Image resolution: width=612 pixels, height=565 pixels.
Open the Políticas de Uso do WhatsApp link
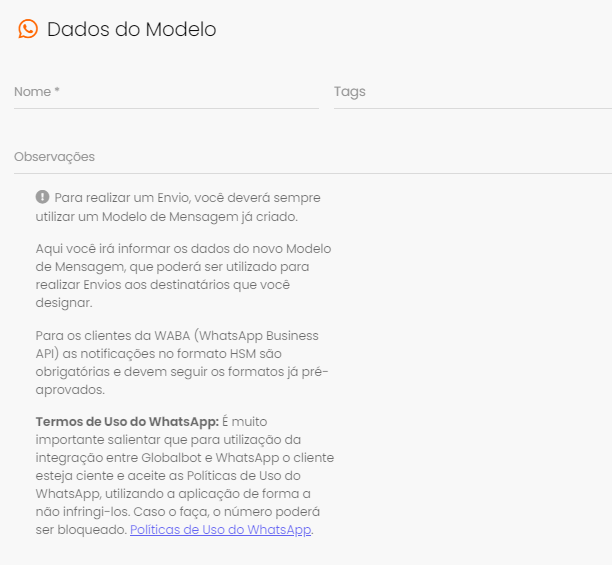221,529
